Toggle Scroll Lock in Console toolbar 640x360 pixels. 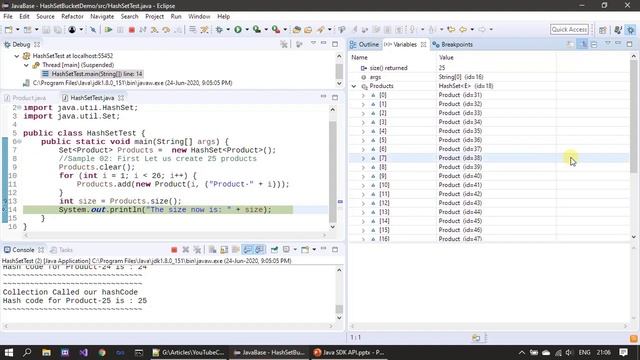pyautogui.click(x=224, y=249)
